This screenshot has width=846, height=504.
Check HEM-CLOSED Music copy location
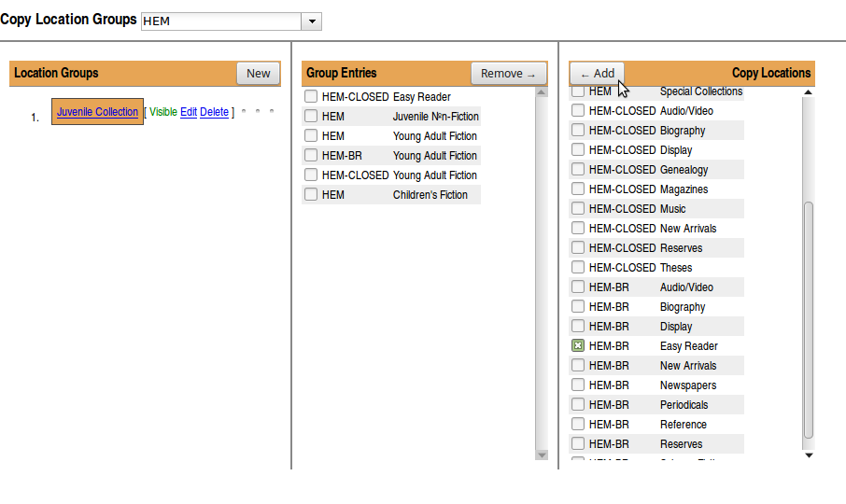tap(578, 208)
